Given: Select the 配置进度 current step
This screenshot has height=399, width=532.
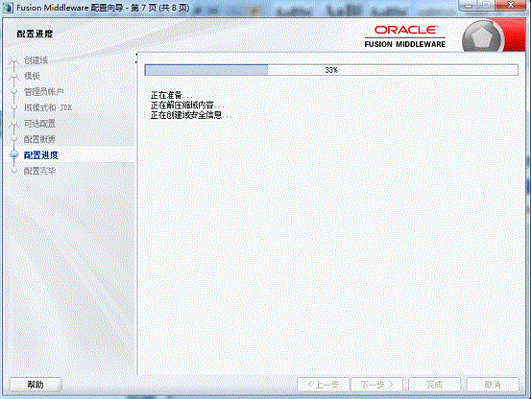Looking at the screenshot, I should 41,155.
